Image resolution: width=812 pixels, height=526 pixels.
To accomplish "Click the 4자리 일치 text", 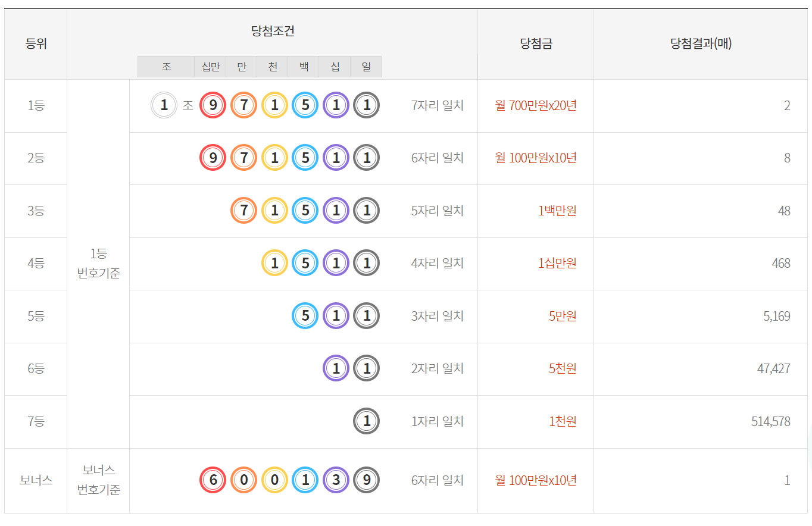I will 438,264.
